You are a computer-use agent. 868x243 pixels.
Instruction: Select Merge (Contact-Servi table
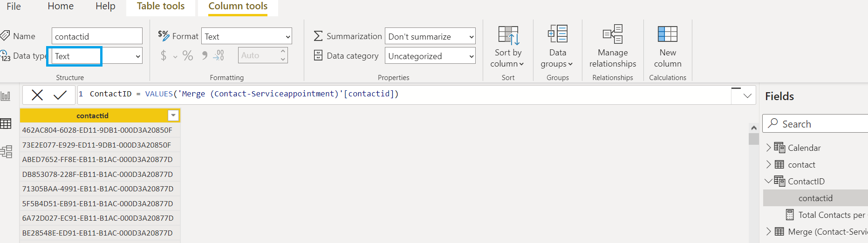(x=827, y=232)
